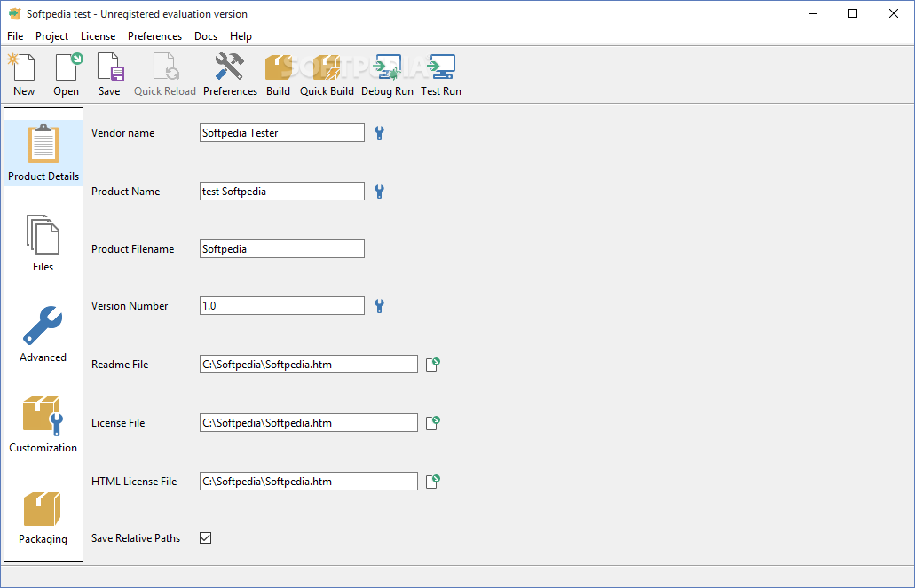Maximize the application window
This screenshot has width=915, height=588.
pyautogui.click(x=853, y=13)
